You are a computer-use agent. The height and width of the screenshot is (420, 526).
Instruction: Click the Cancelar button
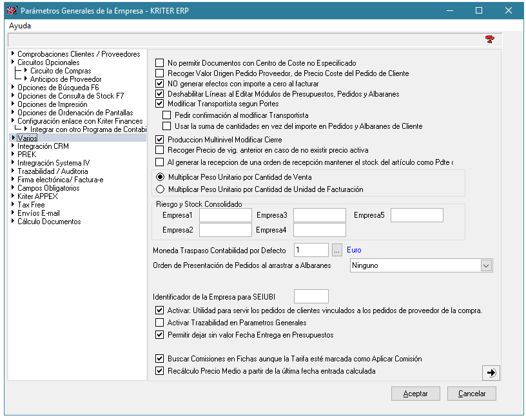(x=472, y=394)
